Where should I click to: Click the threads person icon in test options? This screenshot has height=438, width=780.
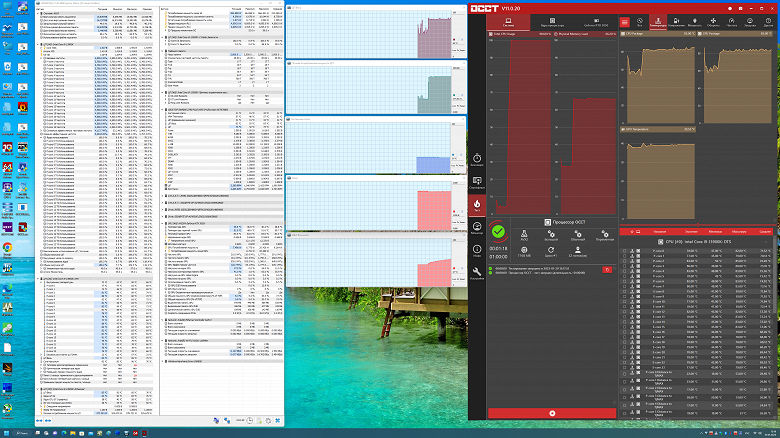pos(578,252)
